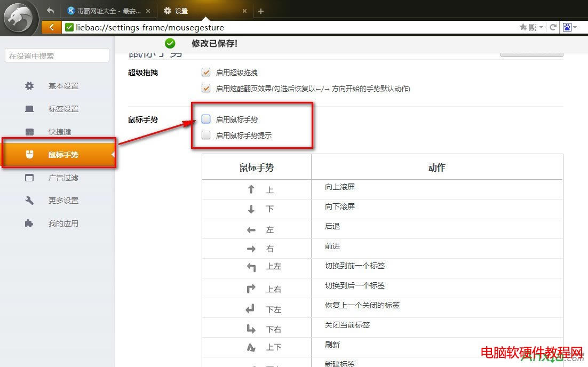Viewport: 588px width, 367px height.
Task: Click the undo closed tab arrow icon
Action: coord(51,11)
